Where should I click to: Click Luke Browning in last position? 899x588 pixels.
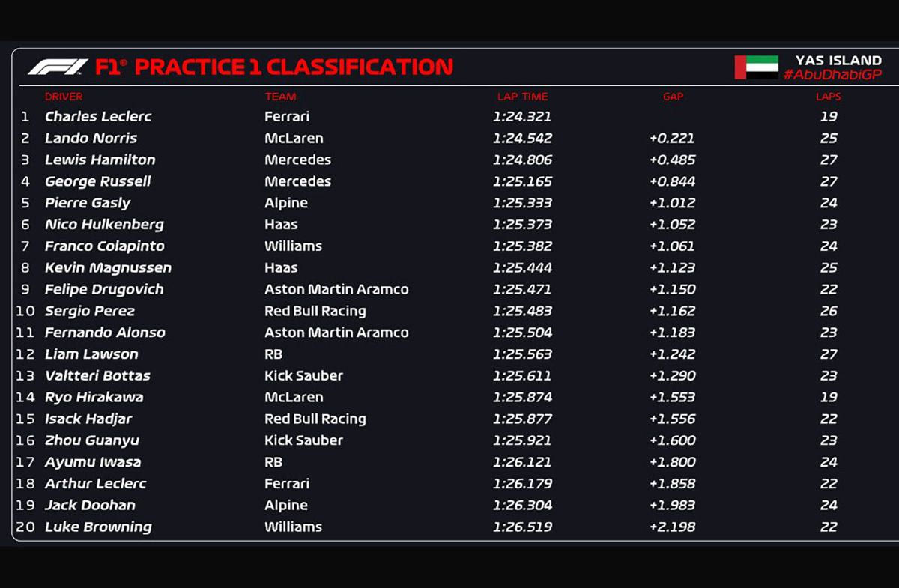(x=98, y=527)
